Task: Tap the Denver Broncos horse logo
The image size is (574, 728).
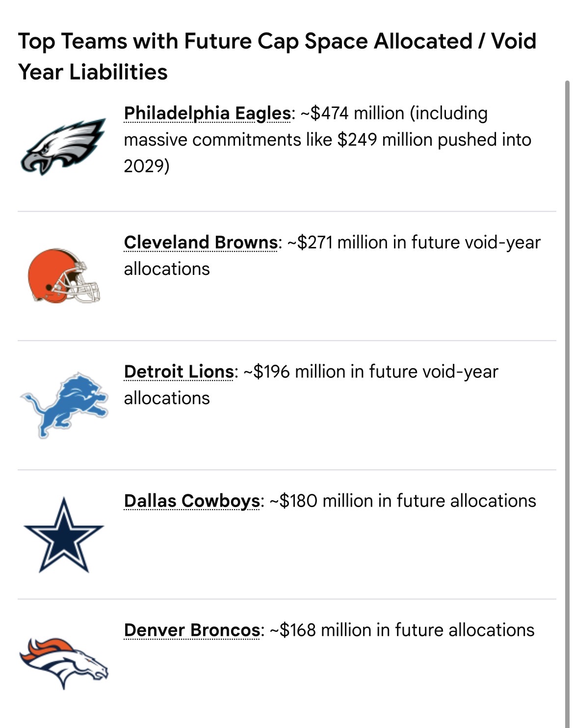Action: [64, 663]
